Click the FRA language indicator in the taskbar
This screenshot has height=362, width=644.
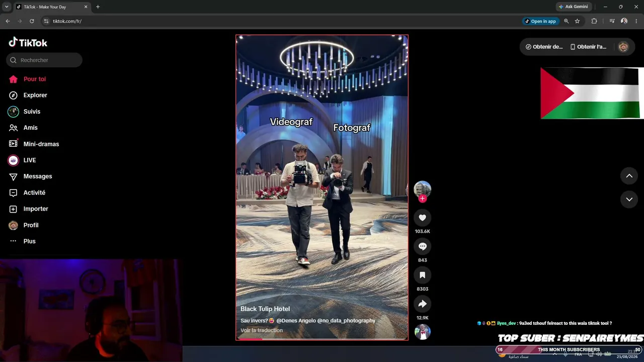tap(578, 354)
